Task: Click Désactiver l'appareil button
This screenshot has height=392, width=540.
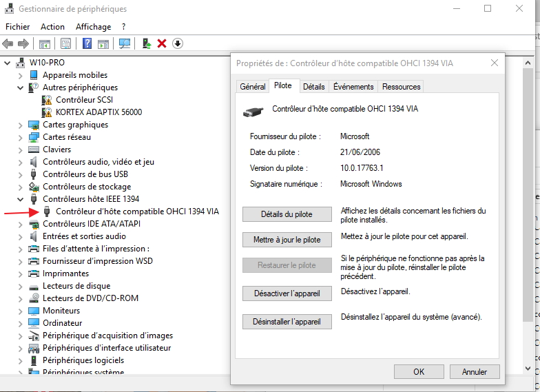Action: pos(287,293)
